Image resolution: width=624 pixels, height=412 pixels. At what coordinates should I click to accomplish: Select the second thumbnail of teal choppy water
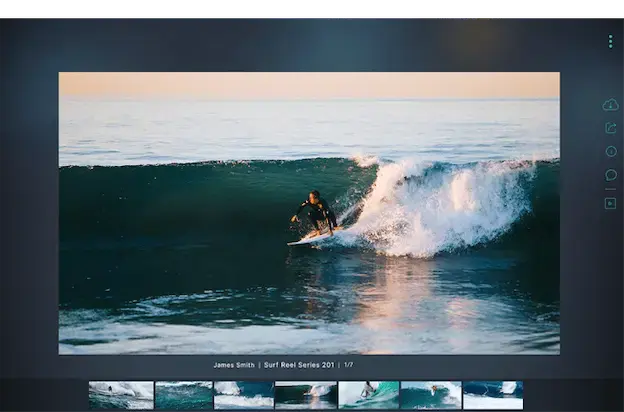click(184, 395)
